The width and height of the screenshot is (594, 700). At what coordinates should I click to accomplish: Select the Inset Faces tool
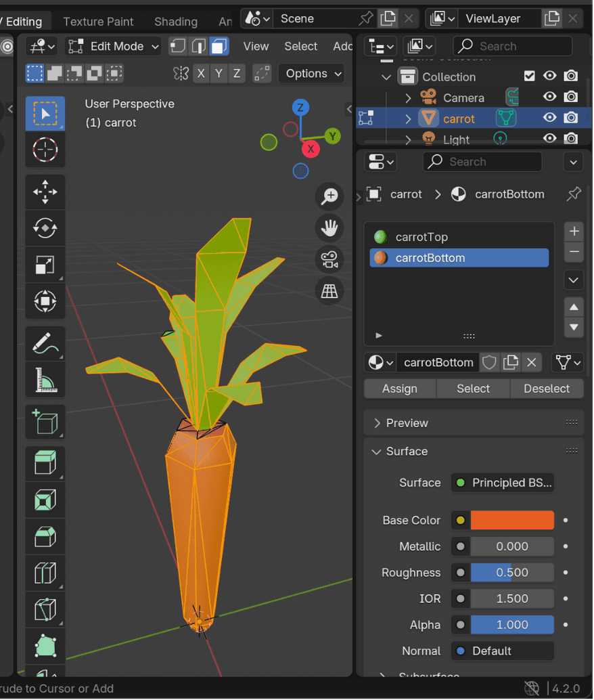45,500
